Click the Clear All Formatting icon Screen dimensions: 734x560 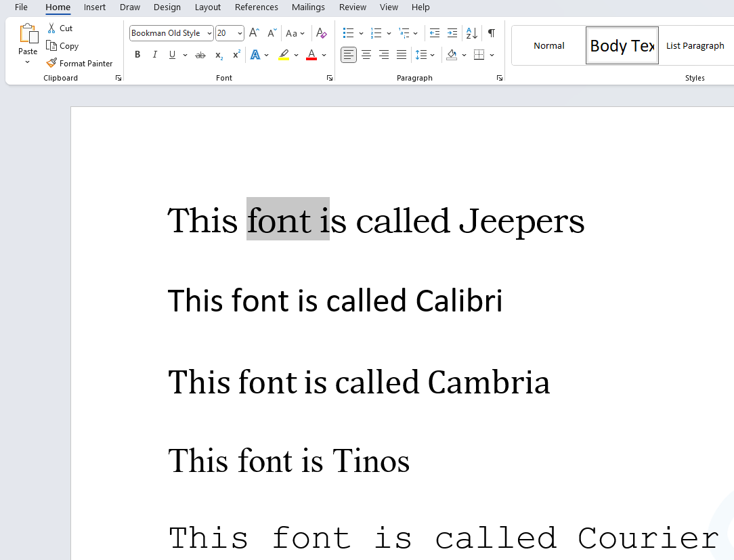click(322, 33)
